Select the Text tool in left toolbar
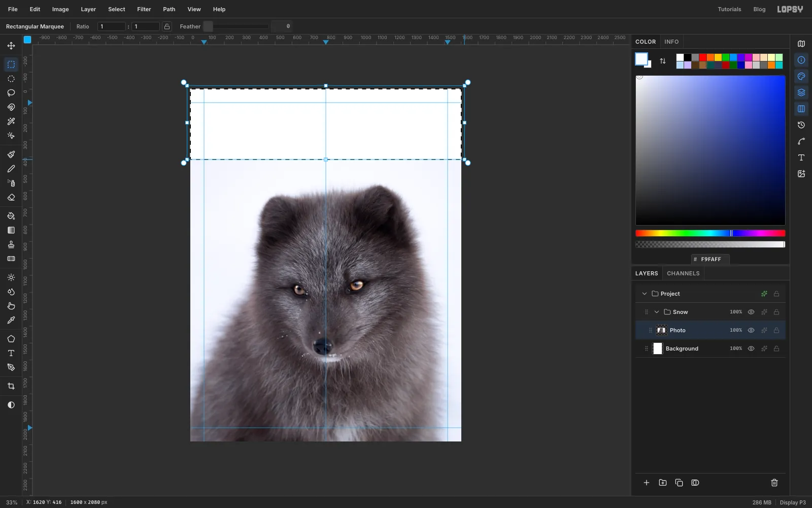The image size is (812, 508). 11,353
